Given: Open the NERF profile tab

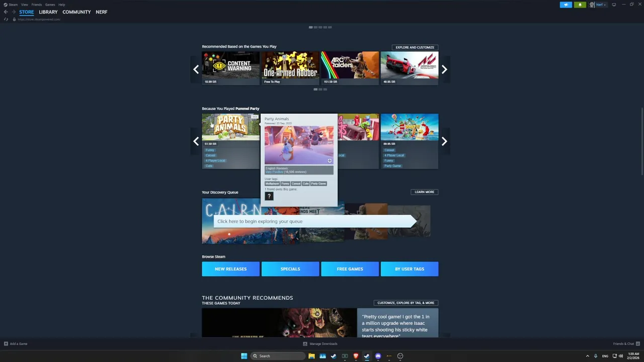Looking at the screenshot, I should point(102,12).
